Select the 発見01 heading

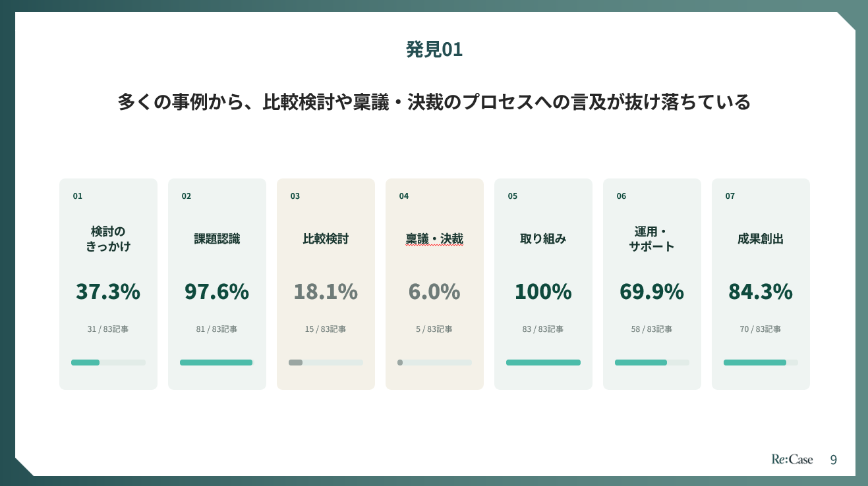pos(434,49)
